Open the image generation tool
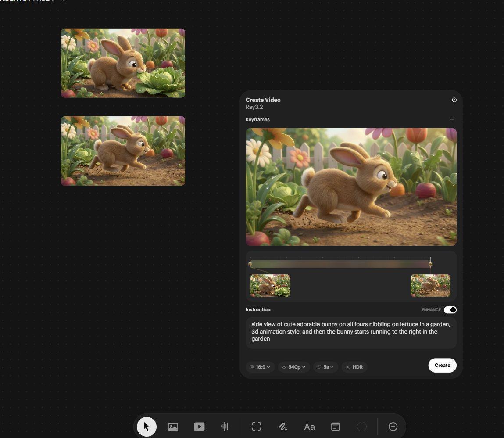This screenshot has height=438, width=504. 173,427
